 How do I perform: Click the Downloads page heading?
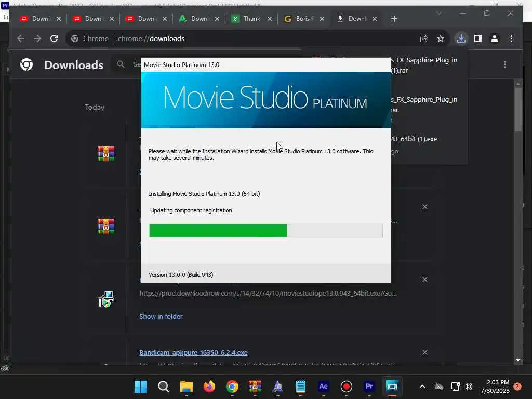click(74, 65)
